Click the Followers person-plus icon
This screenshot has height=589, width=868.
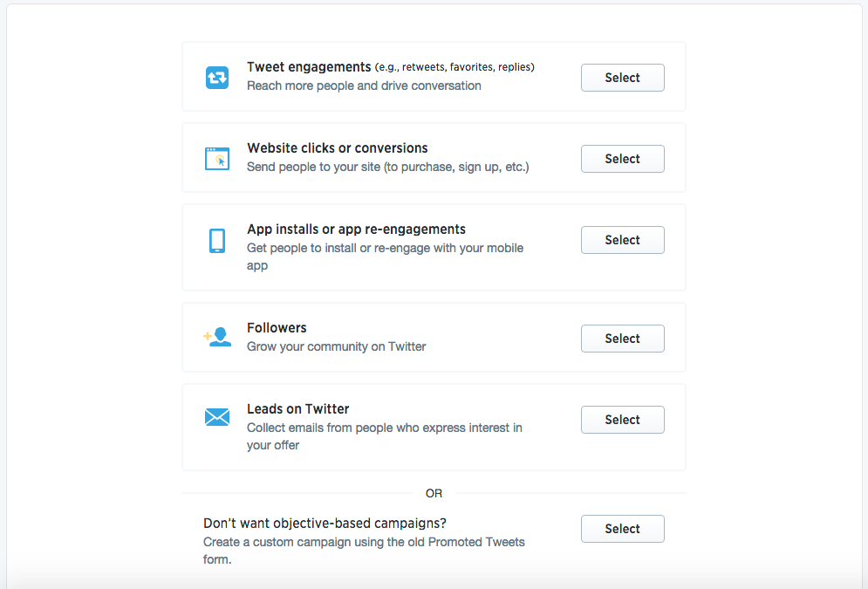pyautogui.click(x=217, y=338)
